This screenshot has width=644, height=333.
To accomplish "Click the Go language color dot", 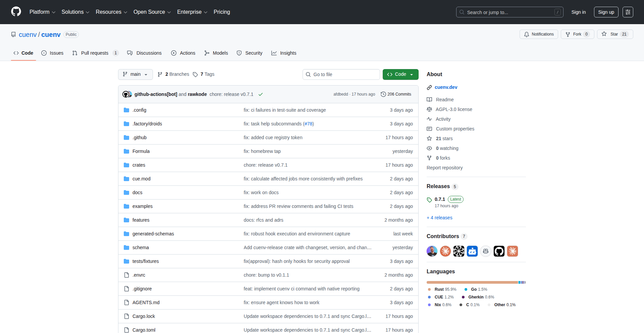I will click(466, 289).
